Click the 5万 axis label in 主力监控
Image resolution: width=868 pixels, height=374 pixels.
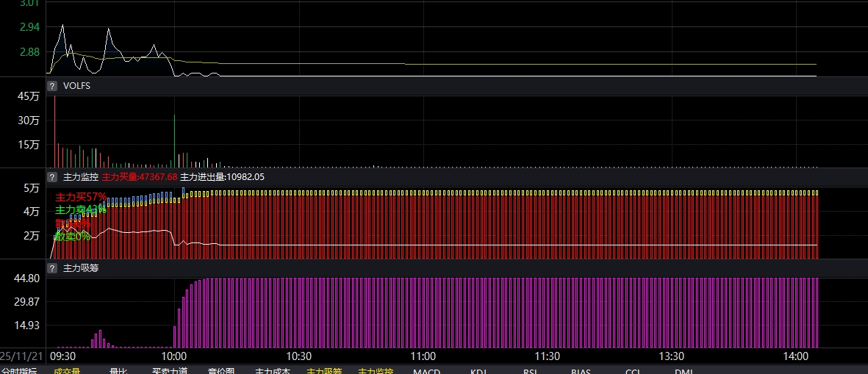pyautogui.click(x=32, y=188)
